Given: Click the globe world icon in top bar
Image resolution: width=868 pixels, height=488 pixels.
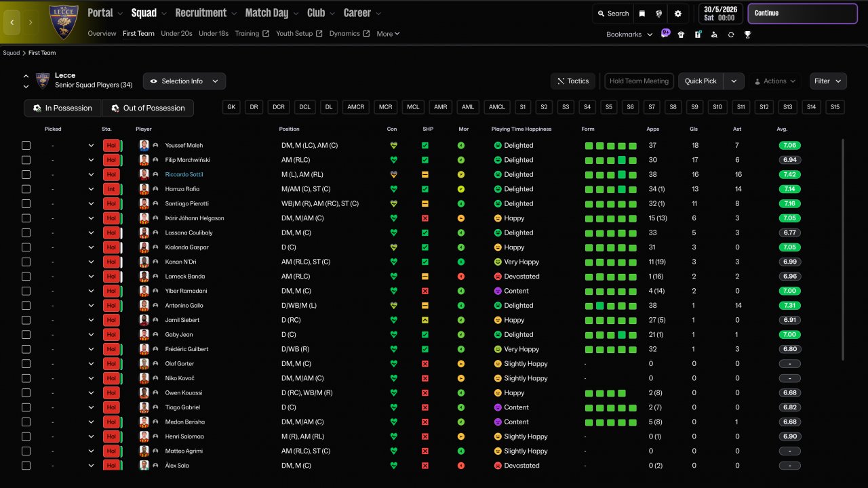Looking at the screenshot, I should pyautogui.click(x=660, y=14).
